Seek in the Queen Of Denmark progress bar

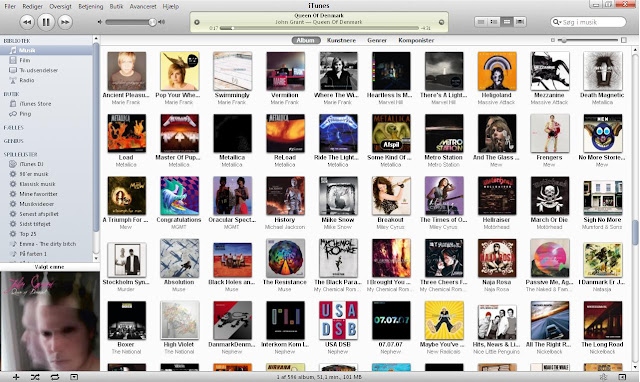319,28
